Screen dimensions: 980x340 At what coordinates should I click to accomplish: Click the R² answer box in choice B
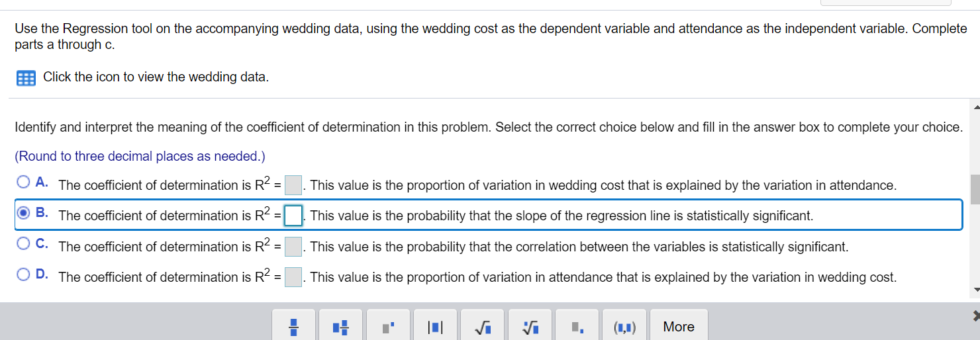coord(293,216)
